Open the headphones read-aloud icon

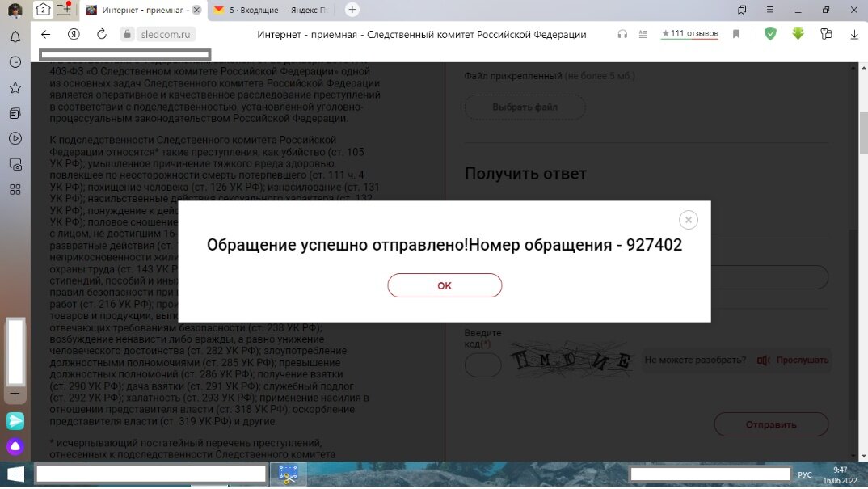click(622, 34)
